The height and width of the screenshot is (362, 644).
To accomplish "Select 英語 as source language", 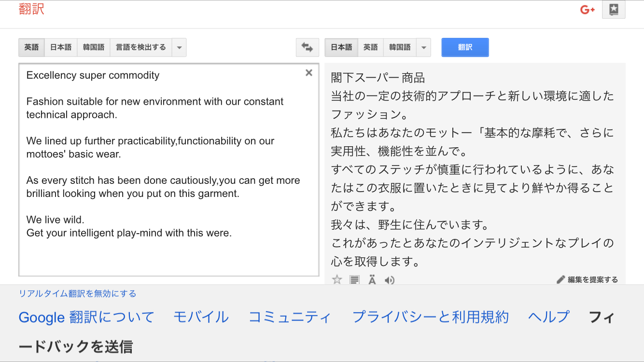I will pos(31,47).
